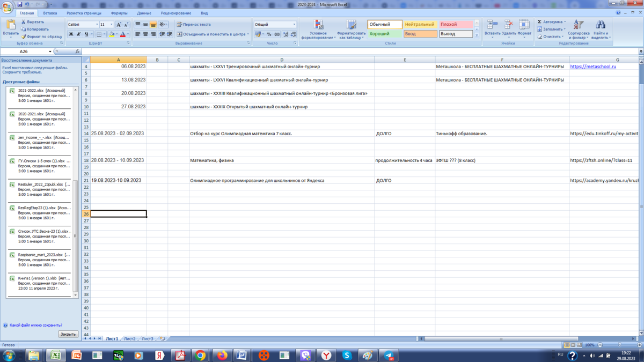
Task: Open Сортировка и фильтр menu
Action: (x=579, y=29)
